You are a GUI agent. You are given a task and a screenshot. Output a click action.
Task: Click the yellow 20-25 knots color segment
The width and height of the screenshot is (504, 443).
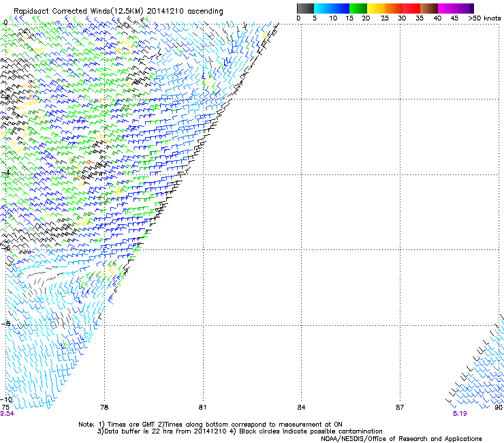[x=376, y=8]
